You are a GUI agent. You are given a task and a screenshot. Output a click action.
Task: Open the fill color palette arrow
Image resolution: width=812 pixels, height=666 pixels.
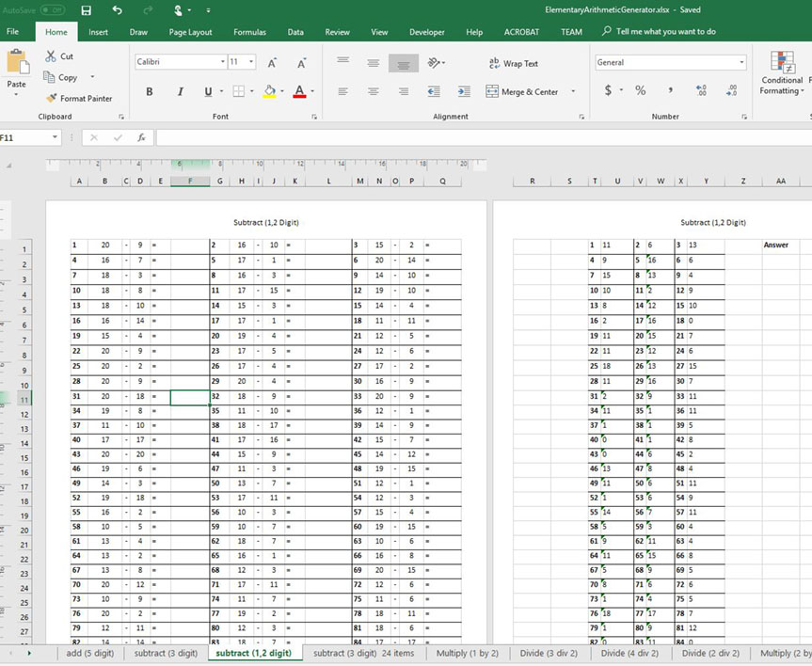tap(282, 91)
